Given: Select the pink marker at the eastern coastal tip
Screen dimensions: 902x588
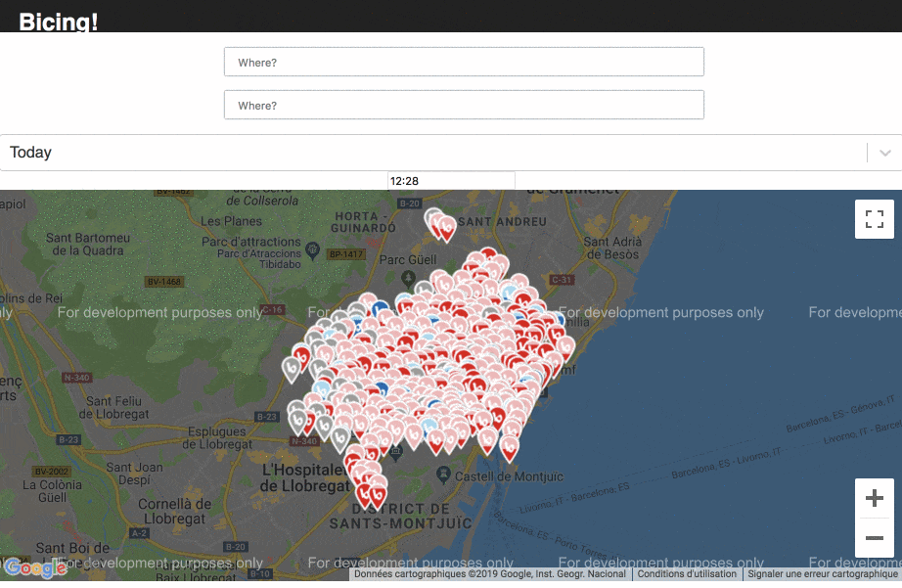Looking at the screenshot, I should pyautogui.click(x=566, y=348).
